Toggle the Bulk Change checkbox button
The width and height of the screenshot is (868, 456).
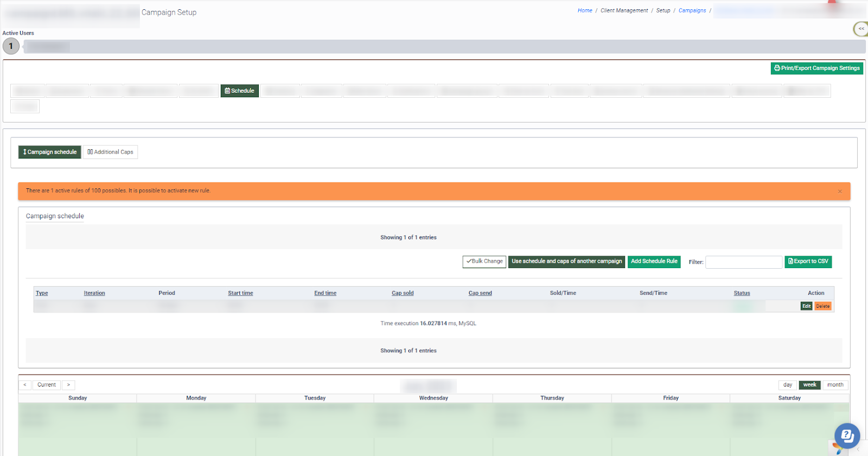coord(484,262)
